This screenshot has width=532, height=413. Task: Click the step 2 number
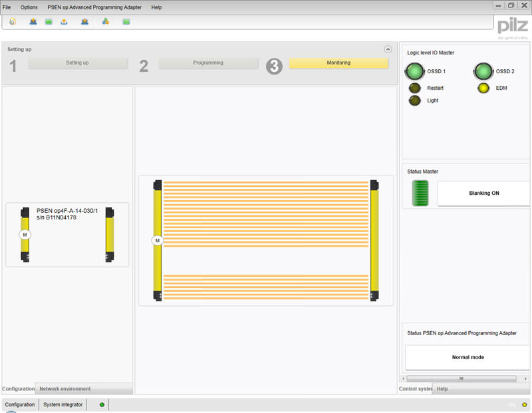pyautogui.click(x=144, y=67)
